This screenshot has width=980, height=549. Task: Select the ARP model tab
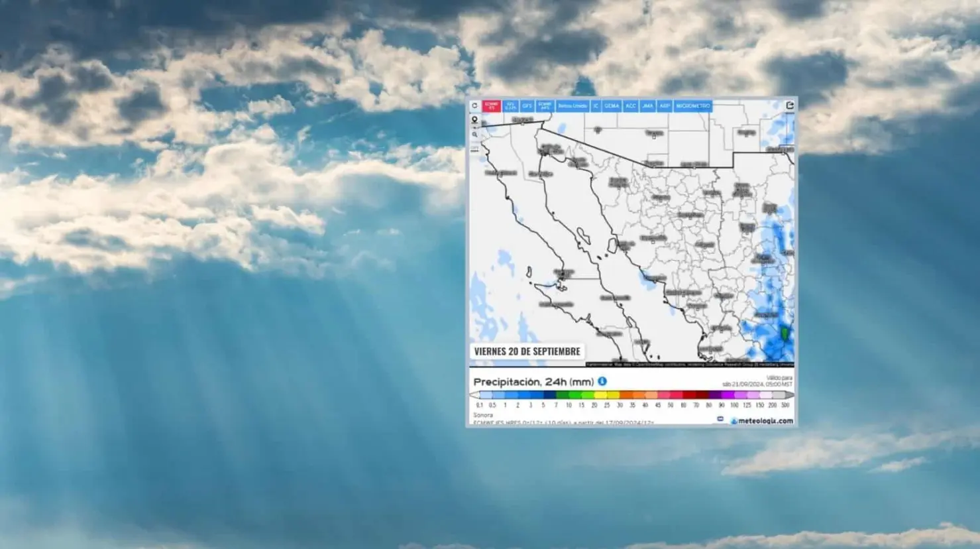[665, 106]
